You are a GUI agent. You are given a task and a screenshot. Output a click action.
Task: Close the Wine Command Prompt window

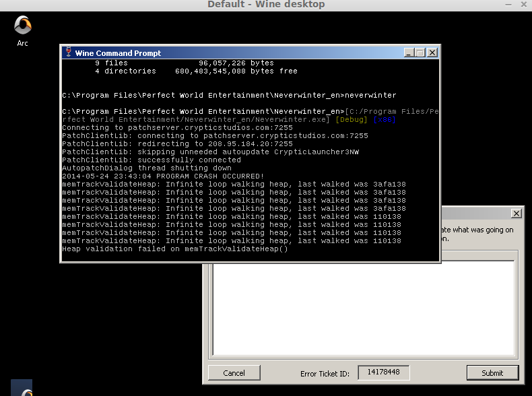coord(432,53)
